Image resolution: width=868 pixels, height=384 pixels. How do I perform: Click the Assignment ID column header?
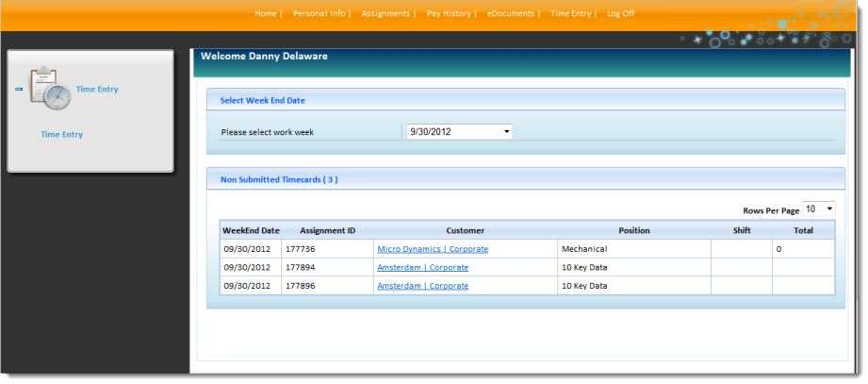click(x=327, y=230)
